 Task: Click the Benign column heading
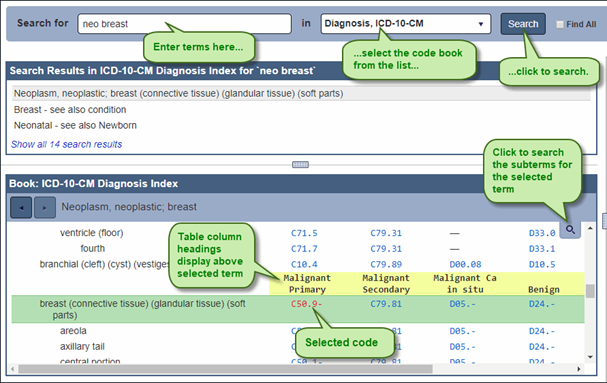[544, 290]
